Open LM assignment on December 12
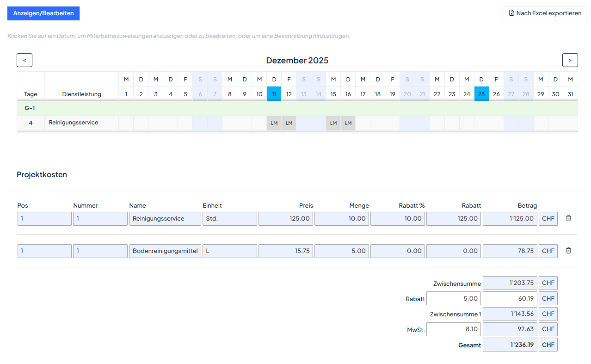 click(289, 123)
